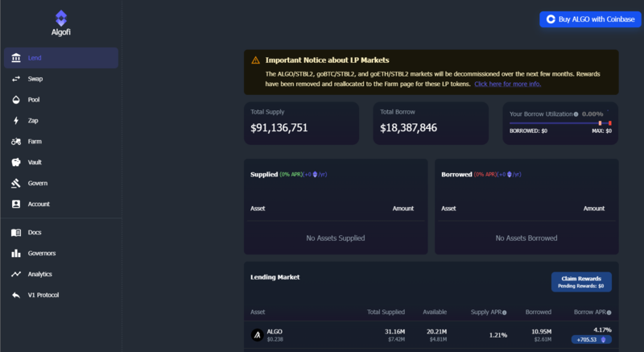This screenshot has height=352, width=644.
Task: Click the Lend bank icon
Action: (16, 58)
